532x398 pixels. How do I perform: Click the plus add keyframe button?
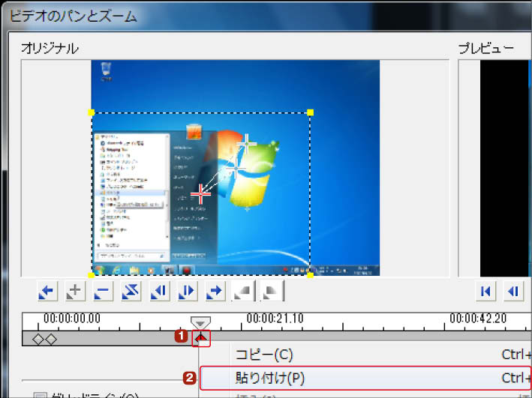click(75, 291)
